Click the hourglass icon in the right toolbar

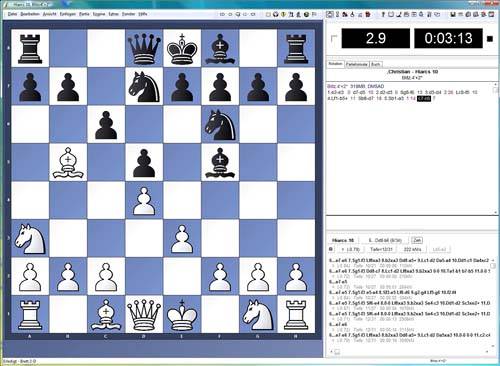[337, 14]
